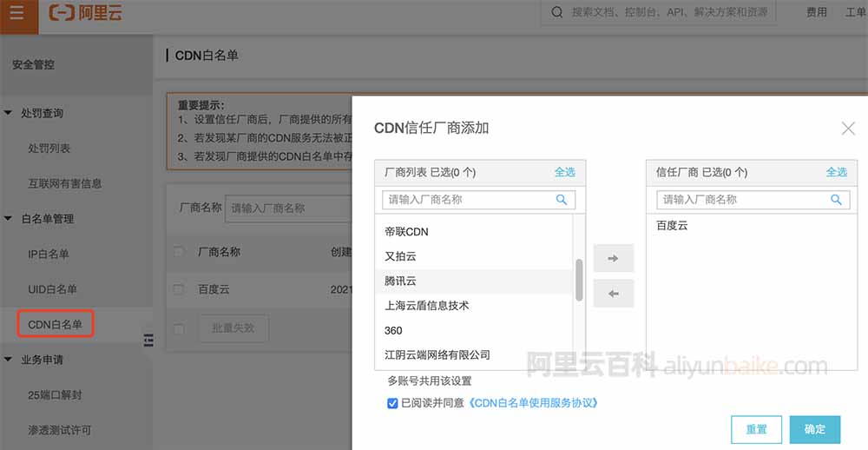
Task: Select 江阴云端网络有限公司 in the vendor list
Action: 474,354
